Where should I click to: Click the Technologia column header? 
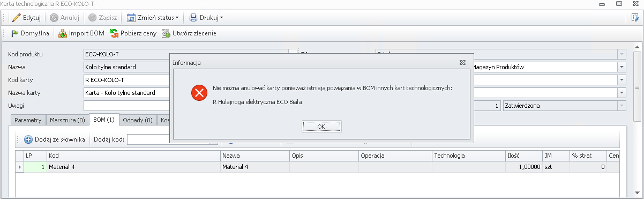(469, 156)
